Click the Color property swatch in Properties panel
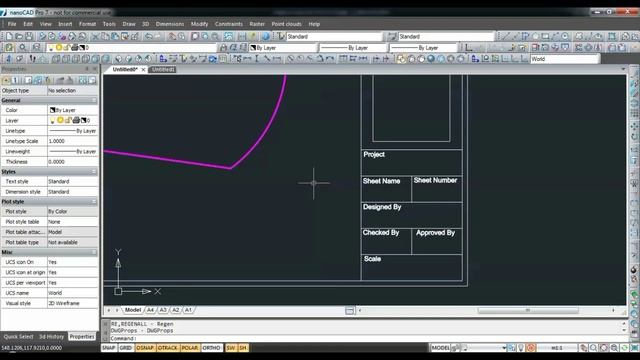 click(x=52, y=110)
